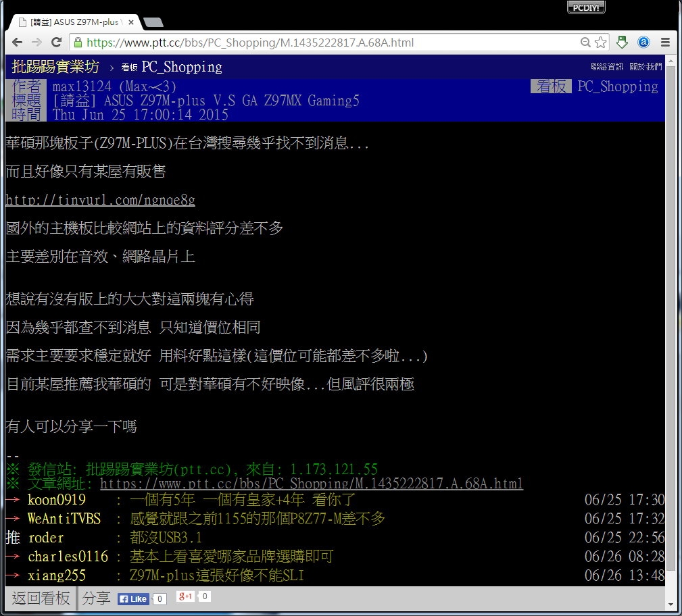The height and width of the screenshot is (616, 682).
Task: Click comment time 06/25 17:30
Action: [624, 500]
